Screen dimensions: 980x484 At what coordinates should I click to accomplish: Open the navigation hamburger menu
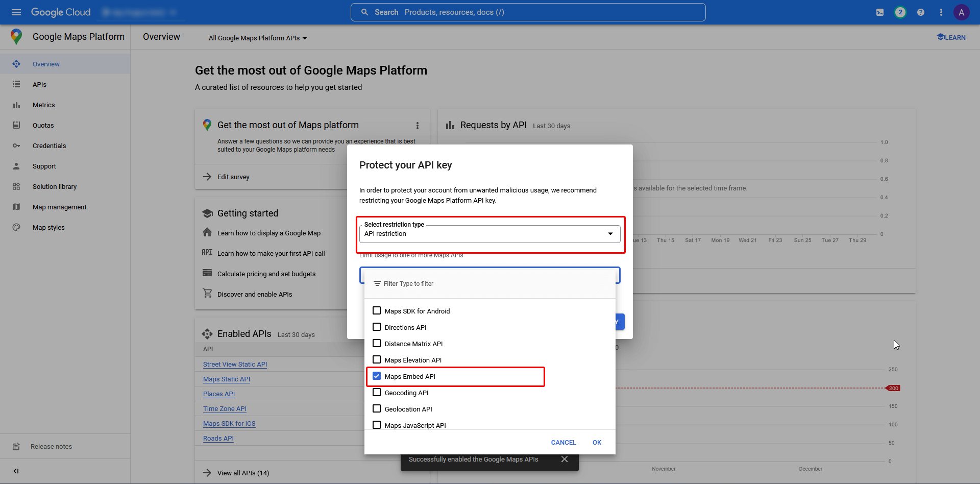click(x=16, y=12)
